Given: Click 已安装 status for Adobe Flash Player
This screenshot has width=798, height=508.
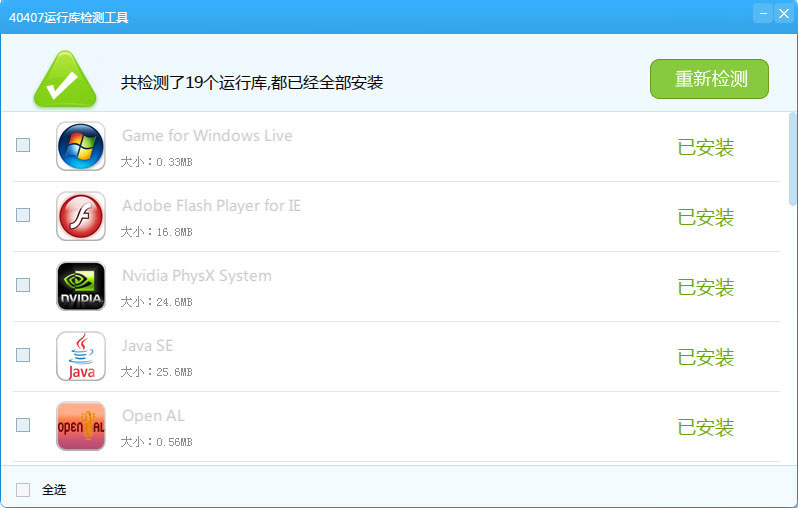Looking at the screenshot, I should tap(705, 217).
